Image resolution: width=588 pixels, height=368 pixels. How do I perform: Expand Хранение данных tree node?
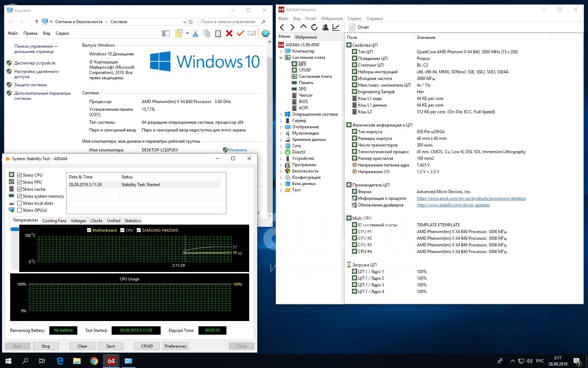point(281,139)
